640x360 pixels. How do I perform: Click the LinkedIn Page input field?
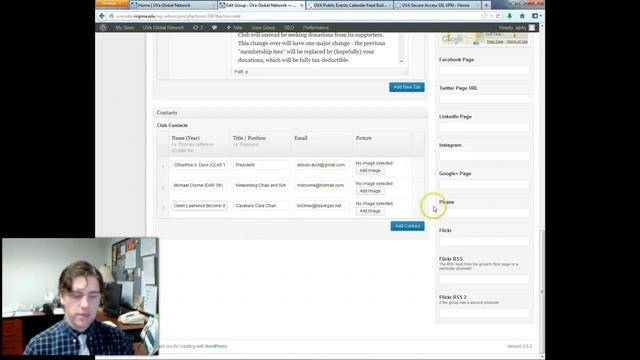[x=484, y=127]
